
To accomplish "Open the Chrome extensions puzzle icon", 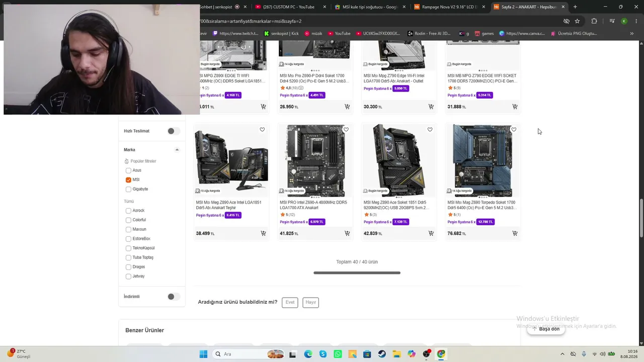I will [x=594, y=21].
